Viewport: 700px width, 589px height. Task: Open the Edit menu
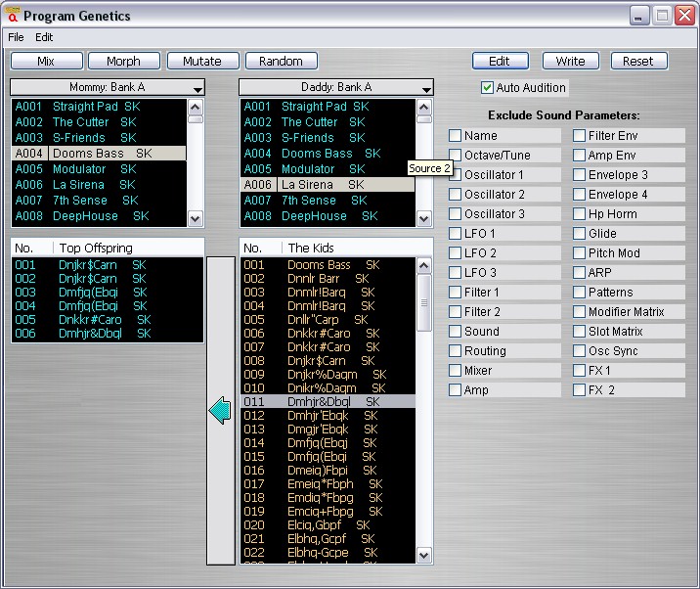(x=44, y=37)
